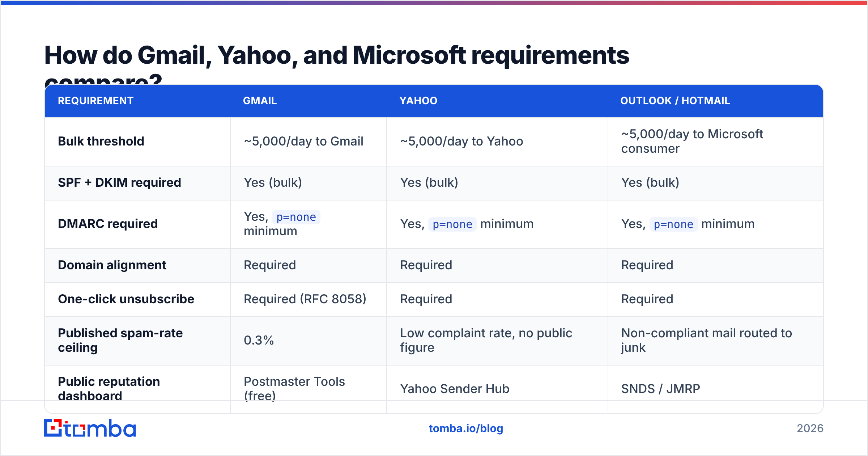
Task: Select the Public reputation dashboard label
Action: [x=109, y=389]
